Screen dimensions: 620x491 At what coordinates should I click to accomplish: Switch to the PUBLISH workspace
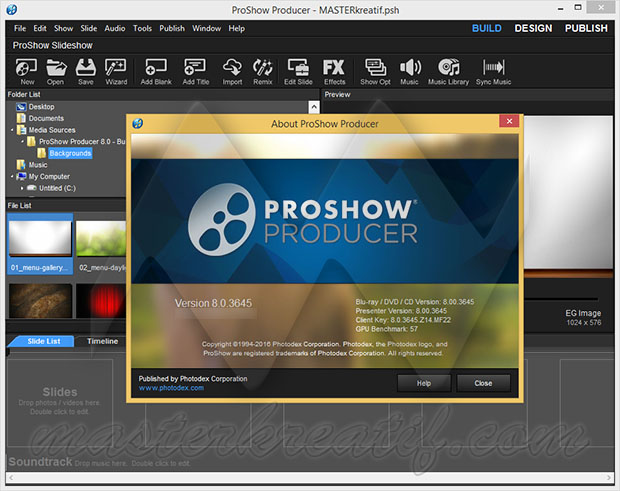(586, 28)
